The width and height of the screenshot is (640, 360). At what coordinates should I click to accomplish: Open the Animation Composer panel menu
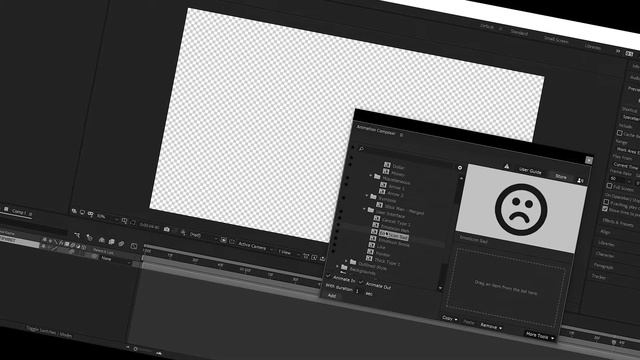tap(402, 134)
